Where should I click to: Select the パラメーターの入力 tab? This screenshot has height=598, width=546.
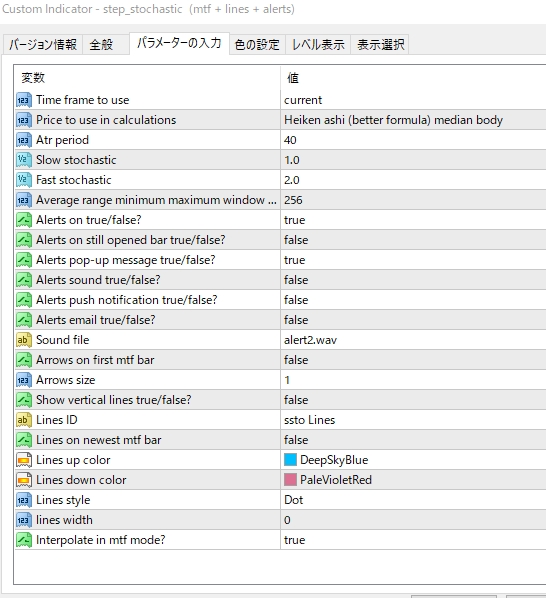coord(179,43)
